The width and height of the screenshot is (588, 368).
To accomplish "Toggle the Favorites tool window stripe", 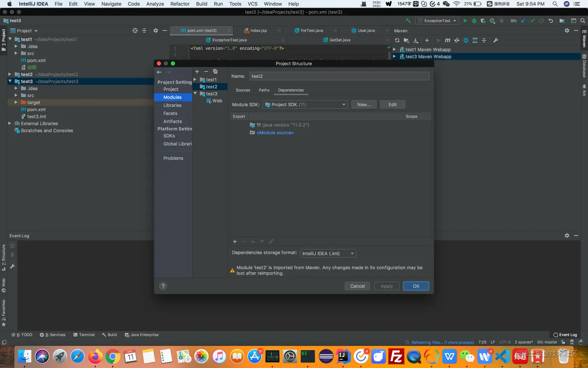I will 4,313.
